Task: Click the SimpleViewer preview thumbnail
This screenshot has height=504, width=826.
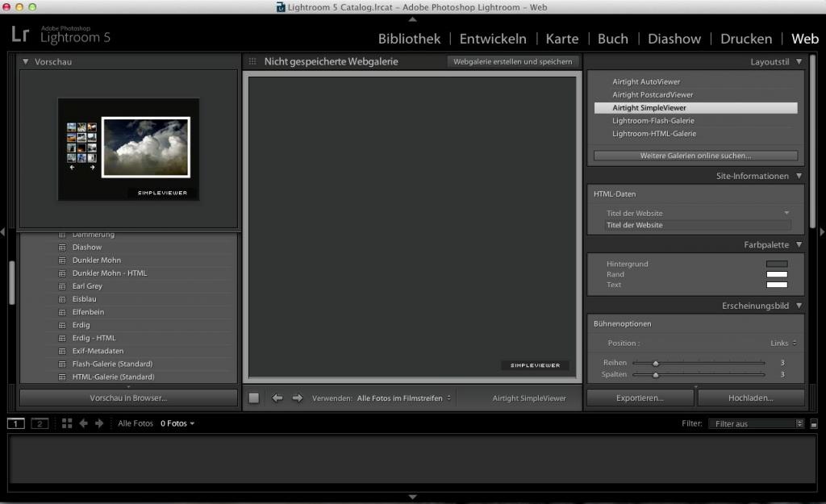Action: (x=128, y=149)
